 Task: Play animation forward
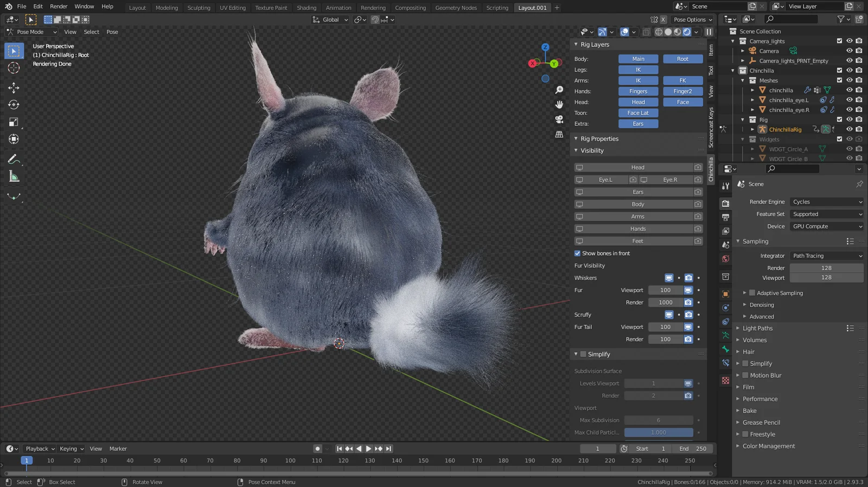[x=368, y=449]
